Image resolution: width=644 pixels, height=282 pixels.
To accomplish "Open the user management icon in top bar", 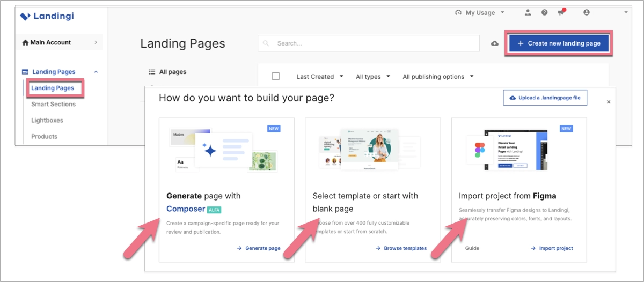I will [x=528, y=12].
